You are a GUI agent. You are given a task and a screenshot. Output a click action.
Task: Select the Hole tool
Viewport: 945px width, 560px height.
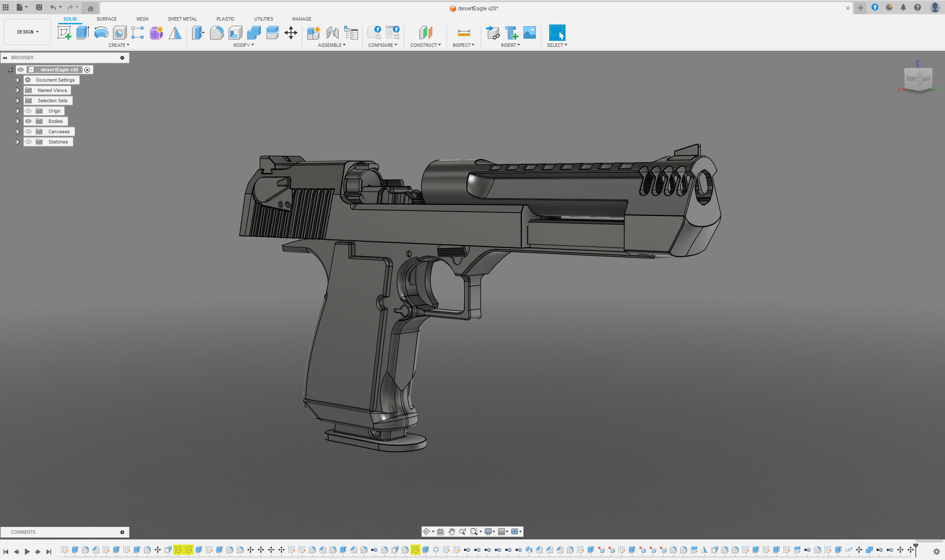click(x=119, y=33)
